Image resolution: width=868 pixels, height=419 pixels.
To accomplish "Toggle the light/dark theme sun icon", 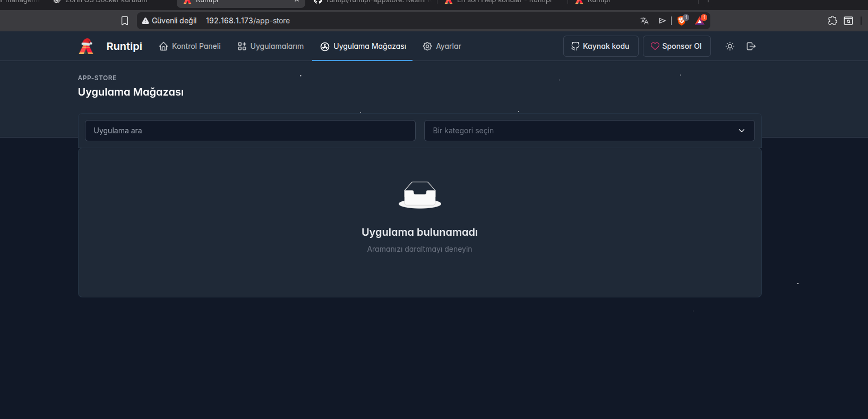I will [x=730, y=46].
